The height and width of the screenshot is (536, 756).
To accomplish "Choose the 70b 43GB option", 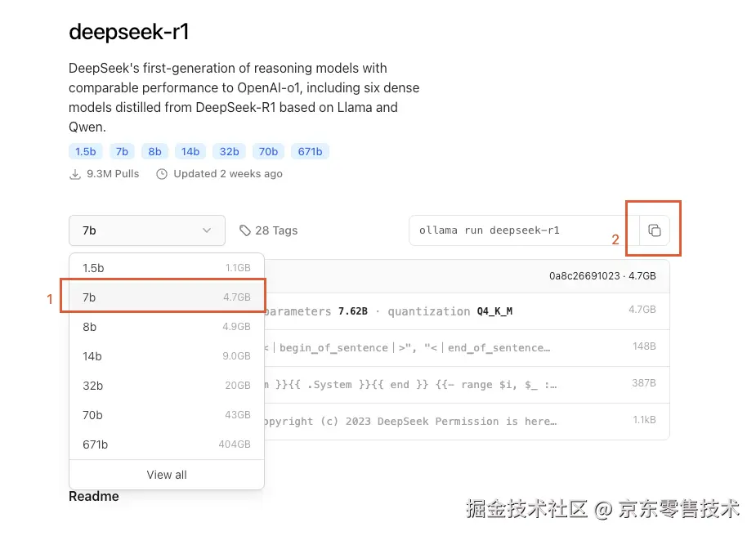I will [x=167, y=414].
